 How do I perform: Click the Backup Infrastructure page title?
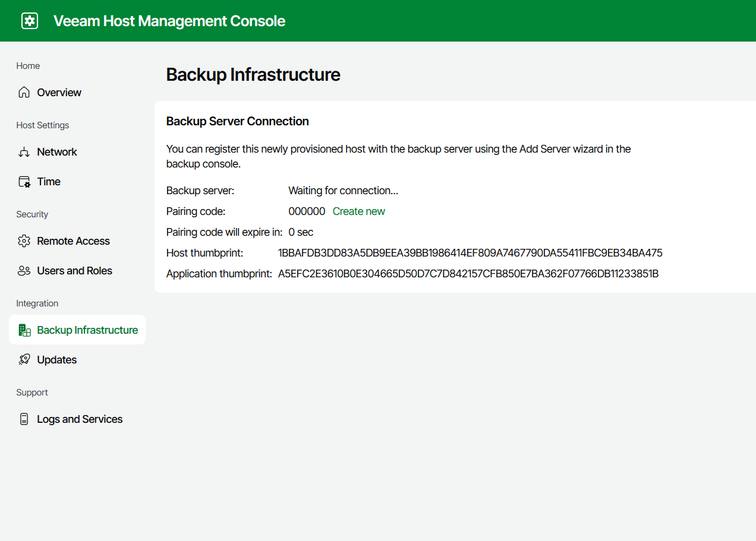253,75
